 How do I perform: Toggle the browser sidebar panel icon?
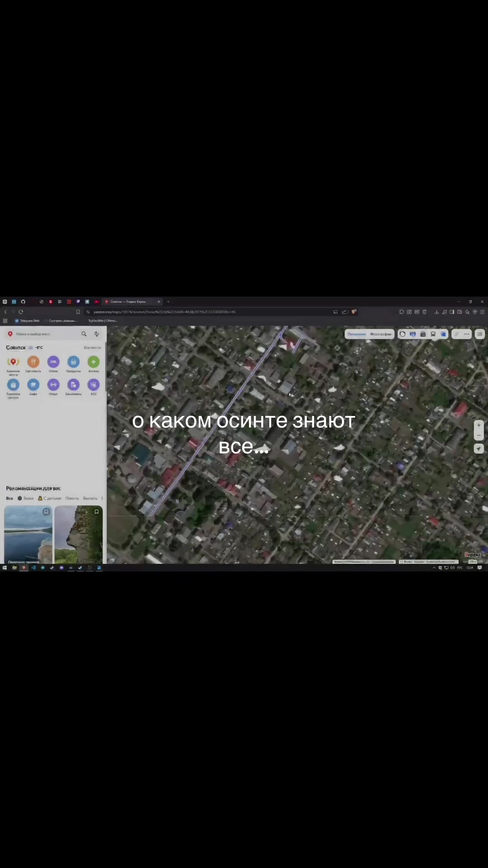[452, 312]
